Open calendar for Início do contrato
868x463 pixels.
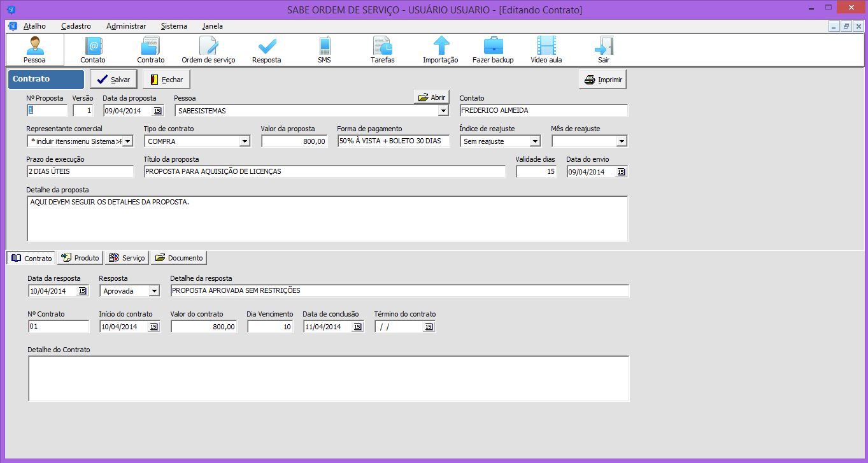click(154, 327)
